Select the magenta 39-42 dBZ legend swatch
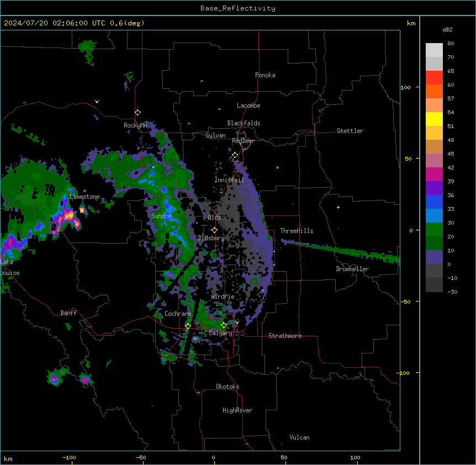The image size is (476, 465). click(x=434, y=174)
